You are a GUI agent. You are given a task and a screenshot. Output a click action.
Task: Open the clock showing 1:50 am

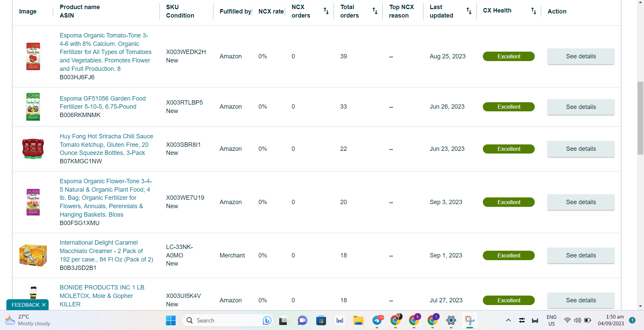611,320
